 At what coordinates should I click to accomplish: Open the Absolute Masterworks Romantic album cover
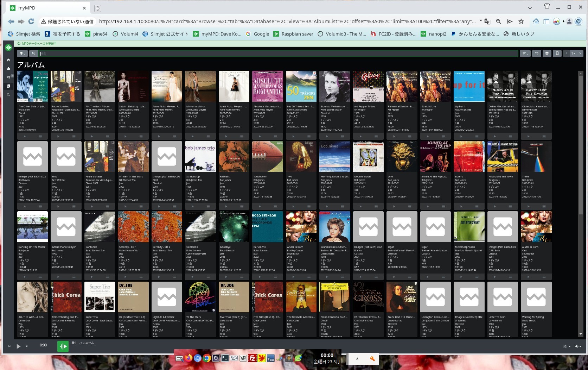tap(267, 86)
